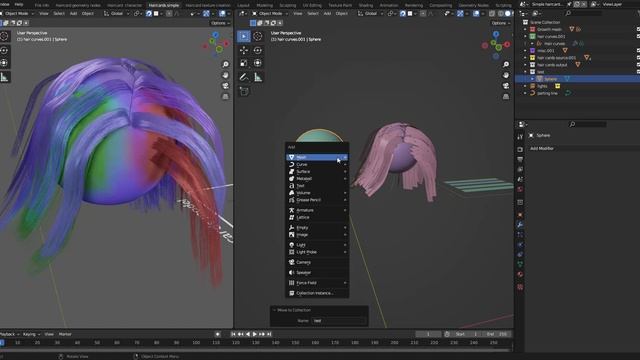The height and width of the screenshot is (360, 640).
Task: Select the Select Box tool in right viewport
Action: 244,36
